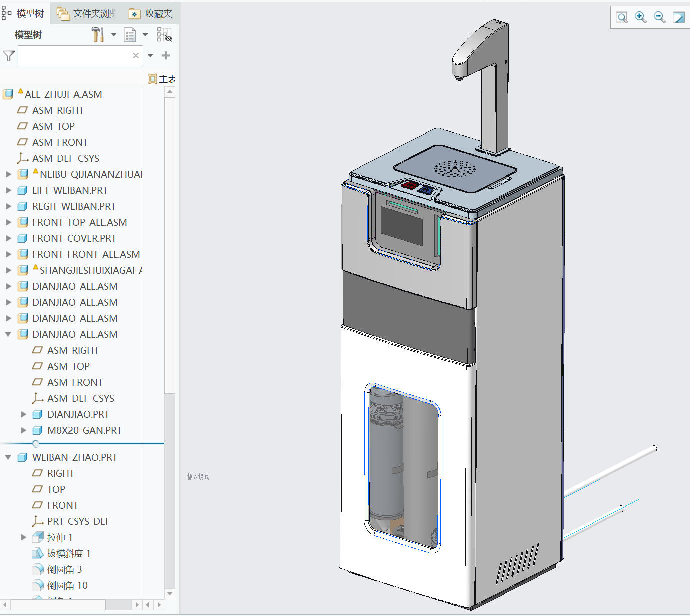Open dropdown arrow next to search box
This screenshot has width=690, height=616.
(x=150, y=56)
